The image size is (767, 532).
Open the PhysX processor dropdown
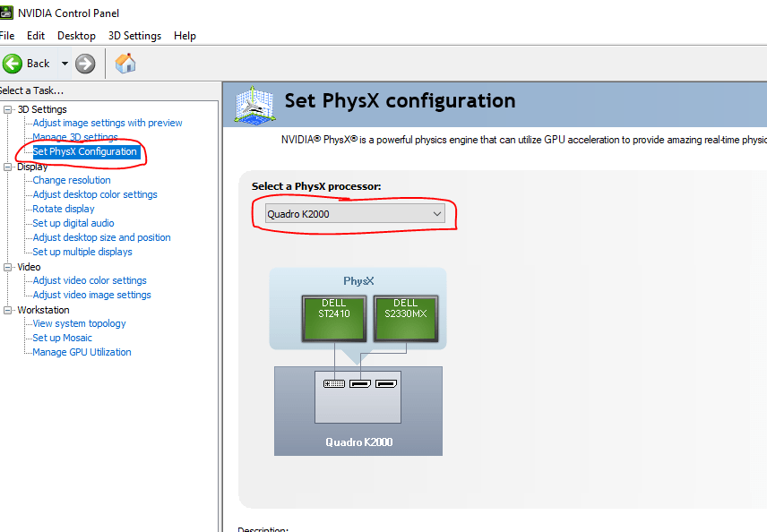(x=355, y=214)
